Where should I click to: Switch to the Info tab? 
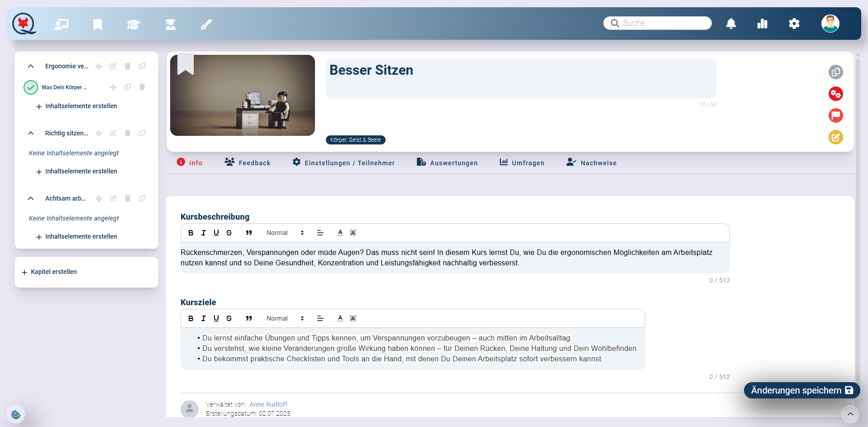(x=190, y=163)
